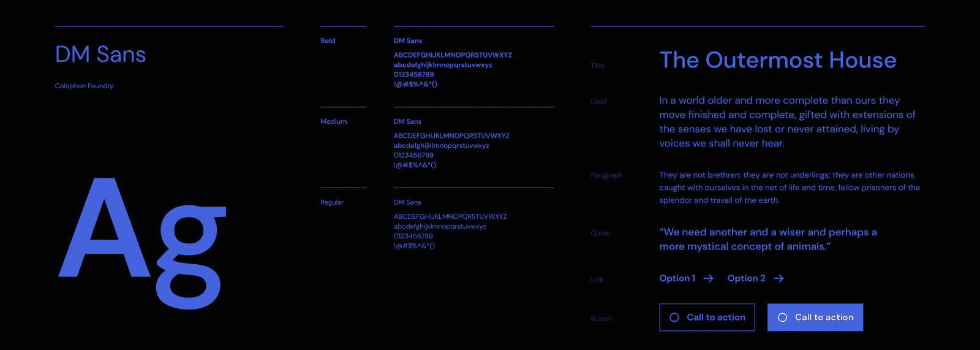This screenshot has width=980, height=350.
Task: Click the Regular uppercase alphabet line
Action: point(450,217)
